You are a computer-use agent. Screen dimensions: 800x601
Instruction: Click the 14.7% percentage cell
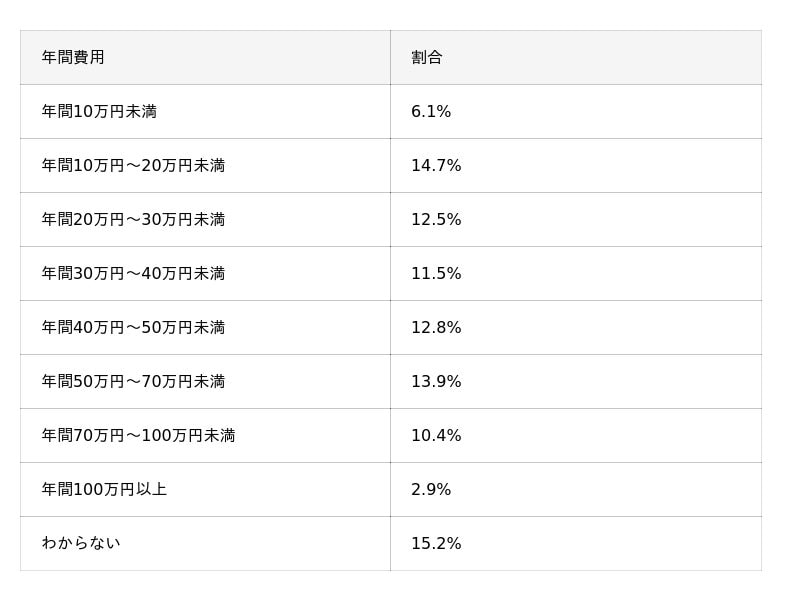[x=436, y=166]
